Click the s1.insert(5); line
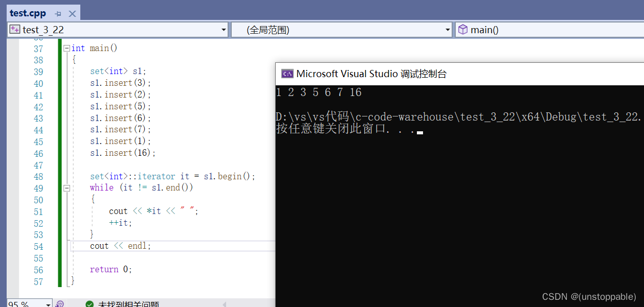 [x=121, y=106]
